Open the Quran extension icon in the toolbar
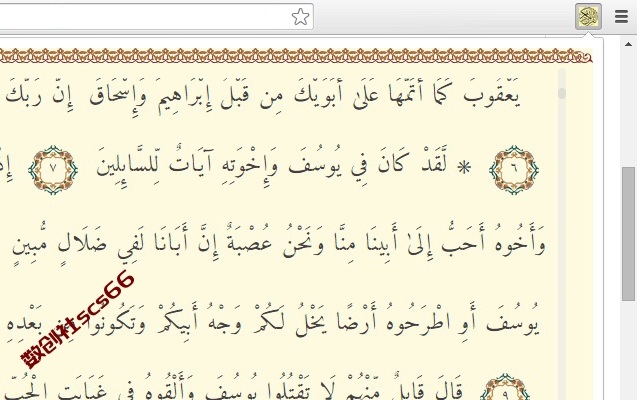The width and height of the screenshot is (640, 400). pos(588,16)
